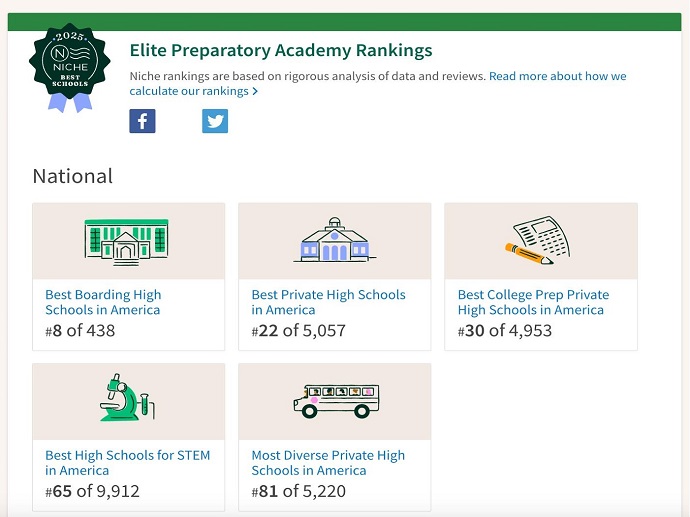Click the boarding school building illustration
Screen dimensions: 690x517
point(127,241)
